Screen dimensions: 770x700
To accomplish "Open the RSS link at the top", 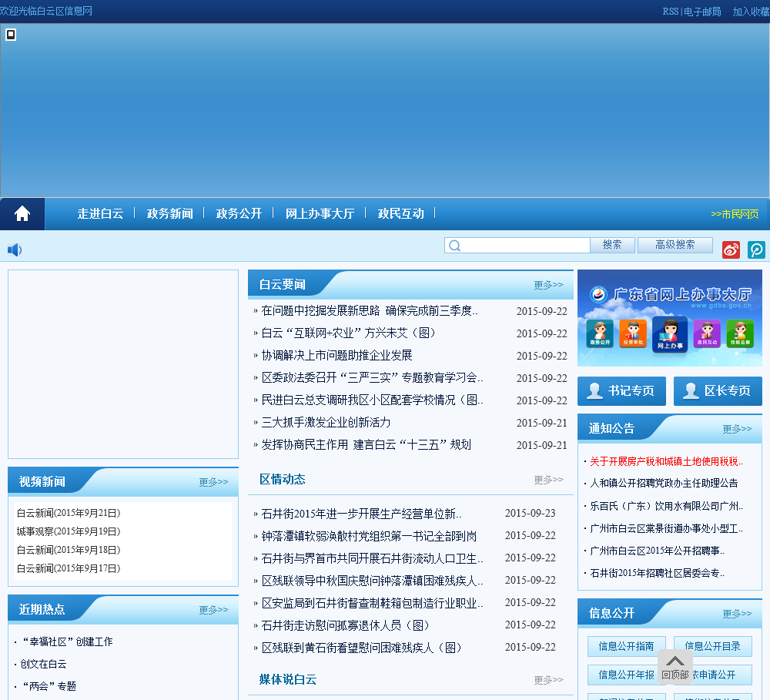I will pyautogui.click(x=671, y=12).
